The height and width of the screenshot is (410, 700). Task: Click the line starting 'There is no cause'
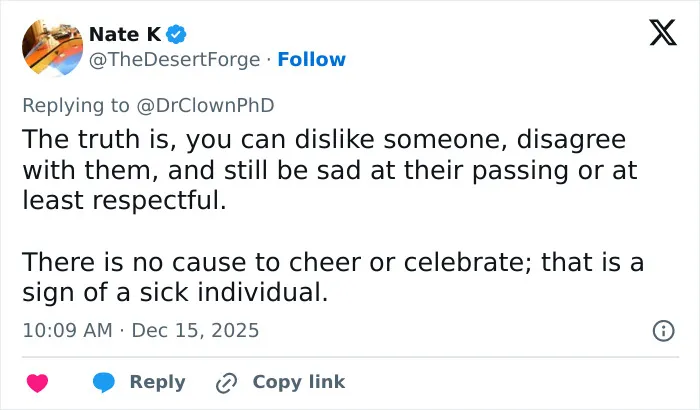[x=333, y=262]
